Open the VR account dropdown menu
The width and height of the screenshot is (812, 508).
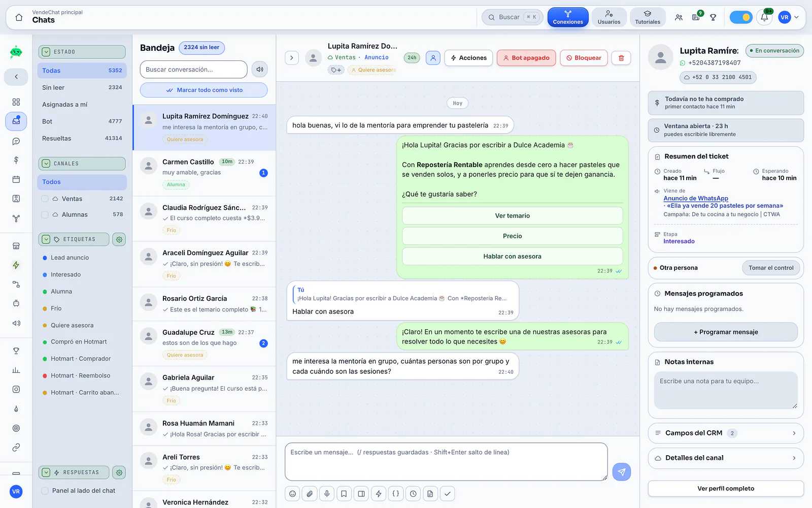click(789, 17)
